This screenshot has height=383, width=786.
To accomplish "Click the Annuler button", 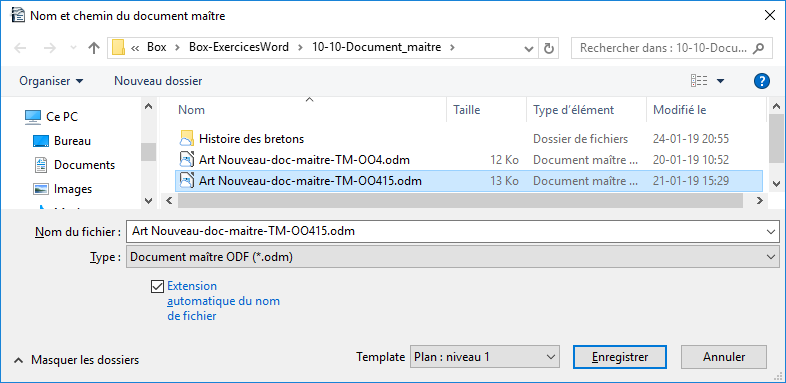I will coord(724,357).
